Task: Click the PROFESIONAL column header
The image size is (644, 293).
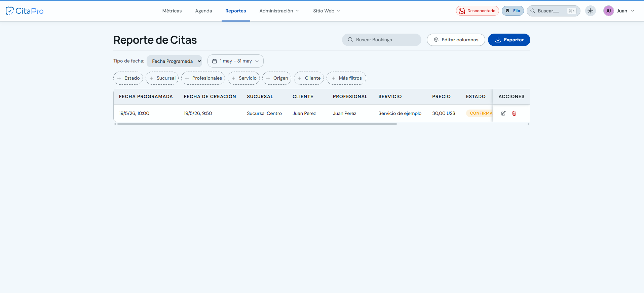Action: tap(350, 96)
